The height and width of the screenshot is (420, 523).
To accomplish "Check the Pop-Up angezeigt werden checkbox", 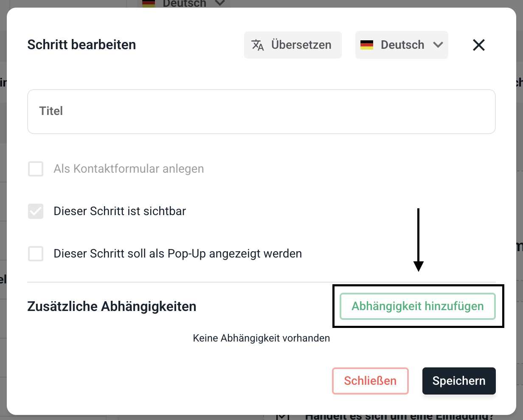I will pos(36,254).
